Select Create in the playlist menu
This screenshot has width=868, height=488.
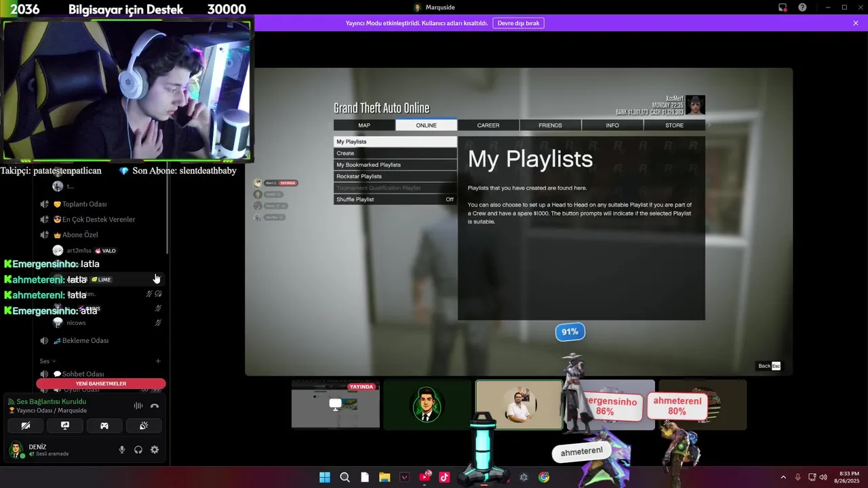[395, 153]
